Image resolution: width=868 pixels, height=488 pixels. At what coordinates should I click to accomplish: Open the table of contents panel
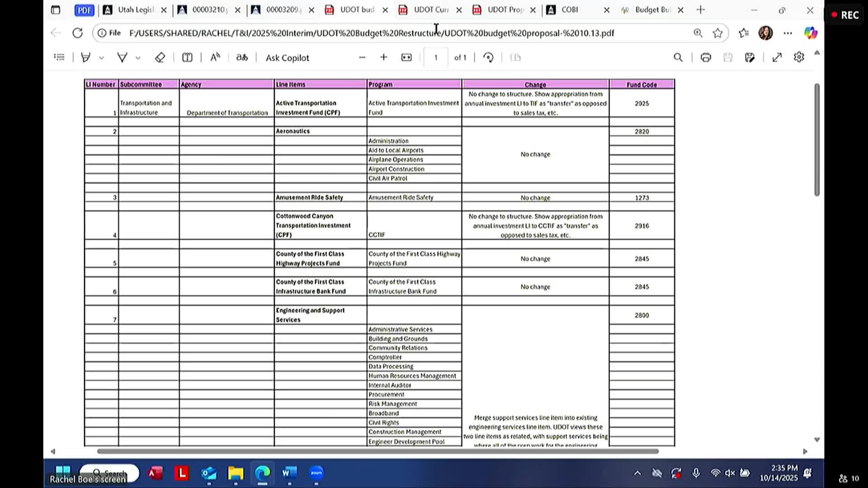(x=59, y=57)
